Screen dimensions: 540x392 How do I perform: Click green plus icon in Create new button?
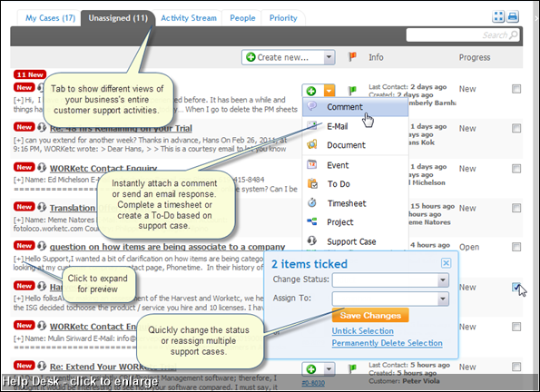[x=251, y=57]
